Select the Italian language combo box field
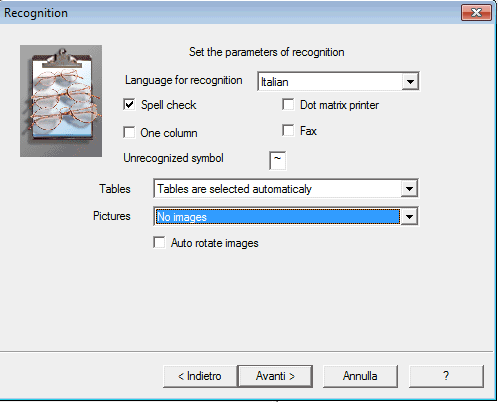 338,81
